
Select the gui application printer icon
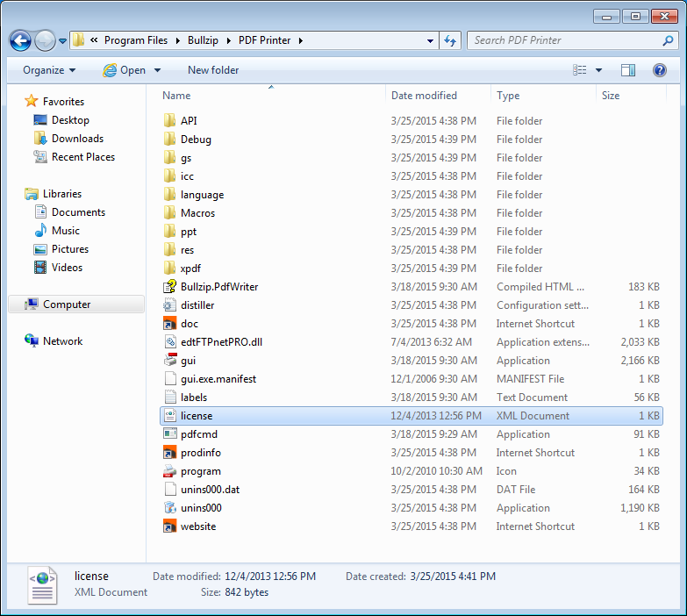tap(170, 360)
